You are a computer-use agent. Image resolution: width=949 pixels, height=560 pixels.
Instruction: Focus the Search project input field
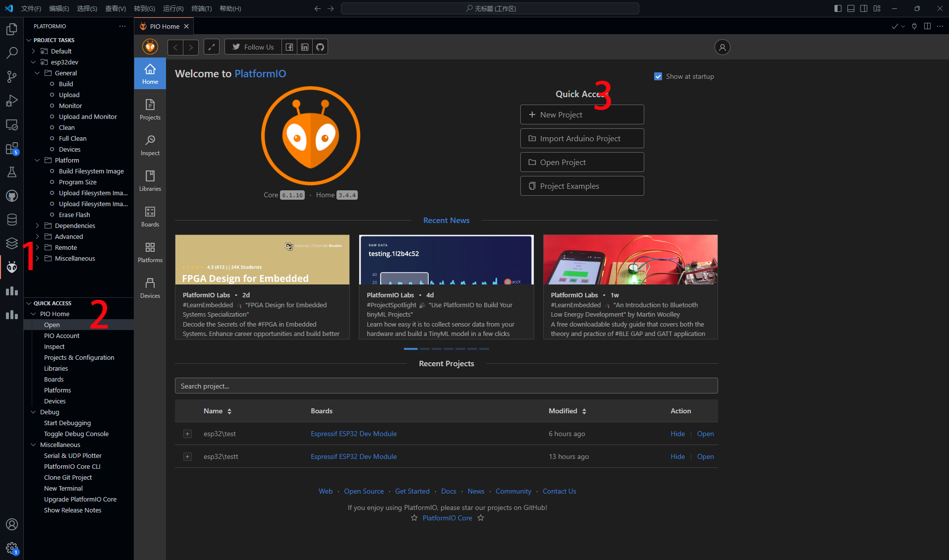point(446,386)
